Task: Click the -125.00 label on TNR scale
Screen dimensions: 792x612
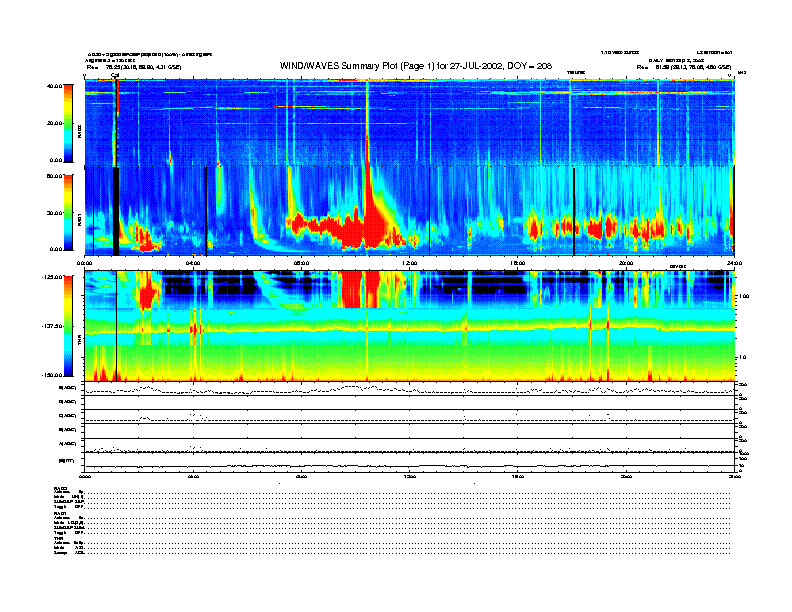Action: 52,277
